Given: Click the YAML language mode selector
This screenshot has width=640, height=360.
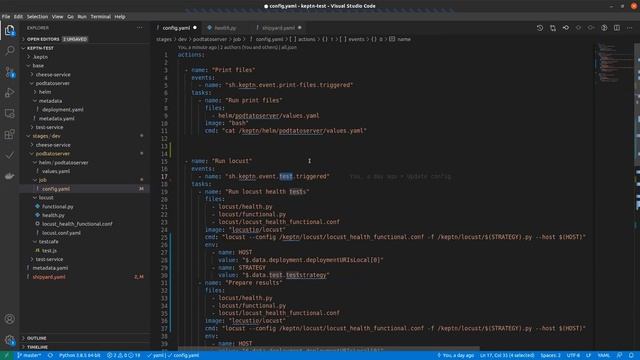Looking at the screenshot, I should [x=603, y=356].
